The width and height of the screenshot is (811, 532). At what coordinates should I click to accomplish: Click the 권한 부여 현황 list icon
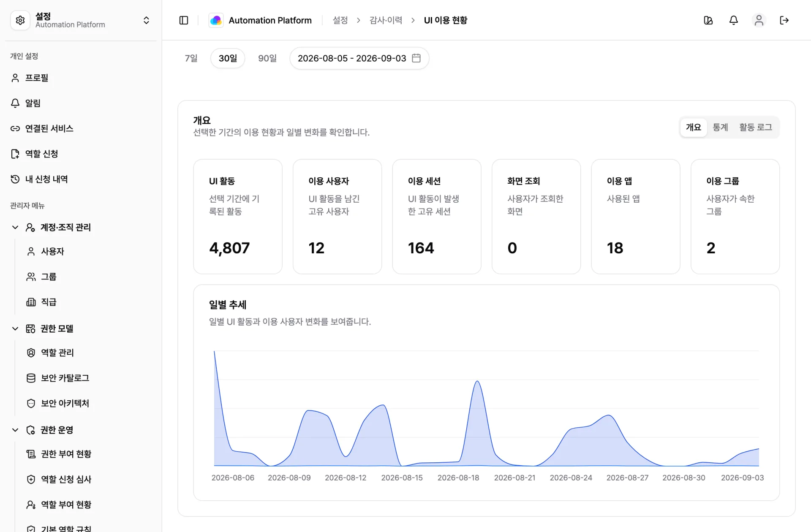[31, 454]
